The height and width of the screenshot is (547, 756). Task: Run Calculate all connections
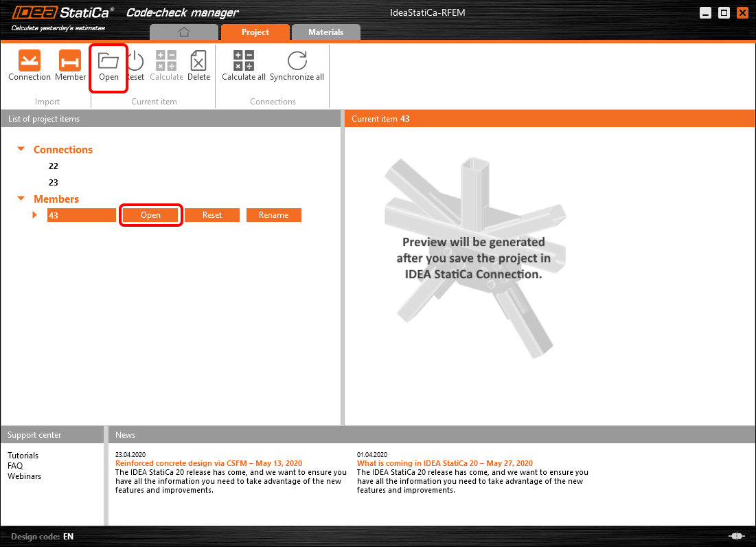[x=244, y=65]
